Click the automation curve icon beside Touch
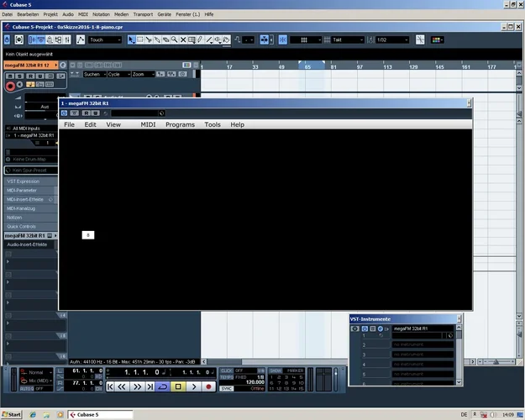The width and height of the screenshot is (525, 420). point(81,39)
